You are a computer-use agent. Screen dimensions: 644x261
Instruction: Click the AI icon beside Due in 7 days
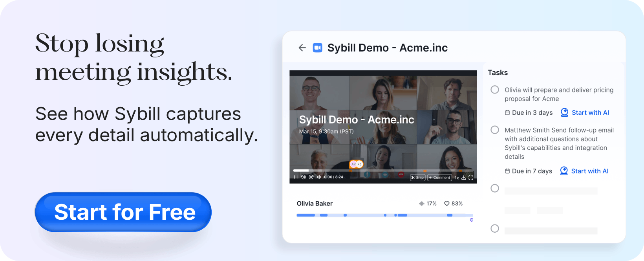point(564,171)
